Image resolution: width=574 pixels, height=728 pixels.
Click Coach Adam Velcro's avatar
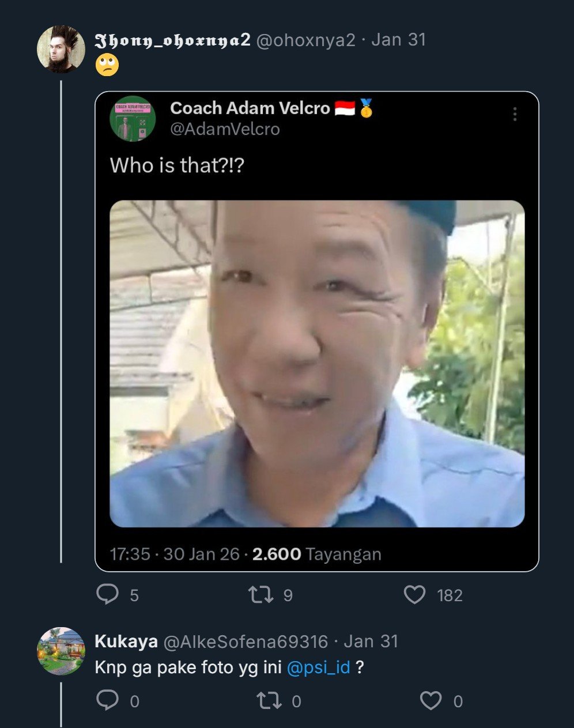pos(133,119)
